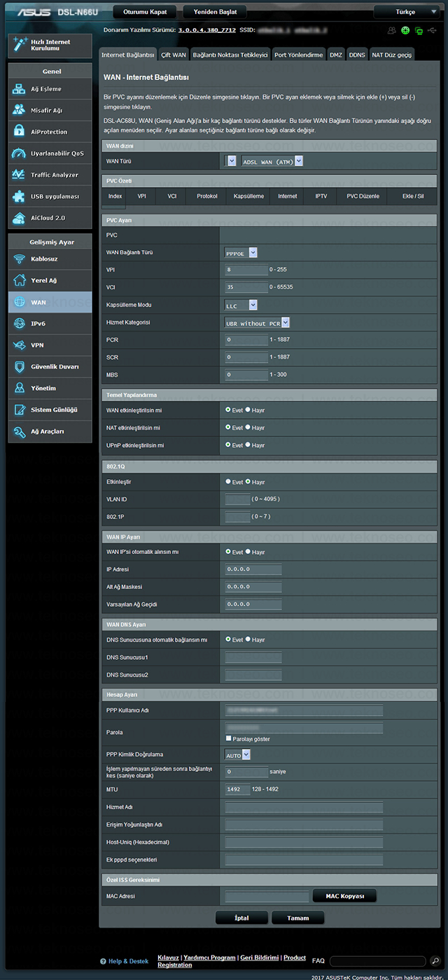Click the PPP Kullanıcı Adı field

point(304,710)
